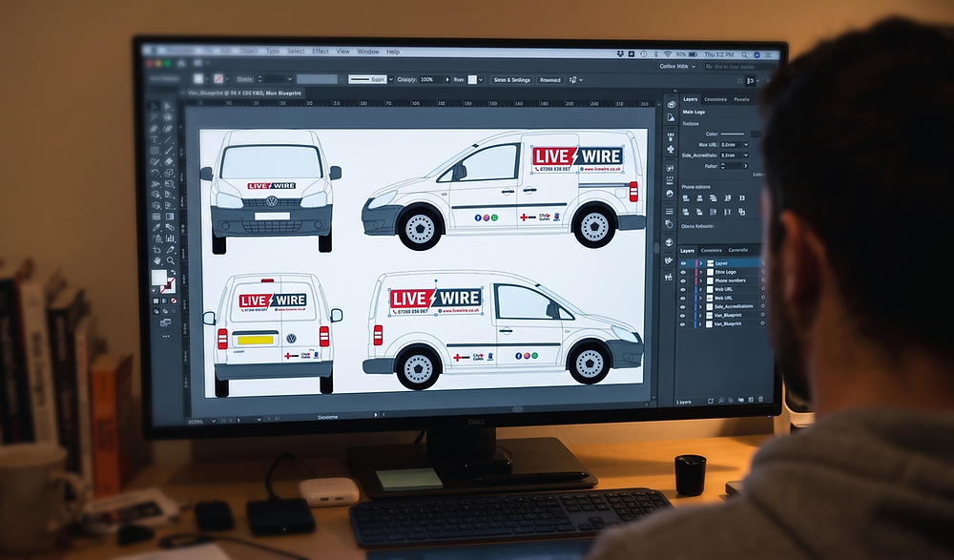954x560 pixels.
Task: Expand the Phone numbers layer
Action: click(x=701, y=280)
